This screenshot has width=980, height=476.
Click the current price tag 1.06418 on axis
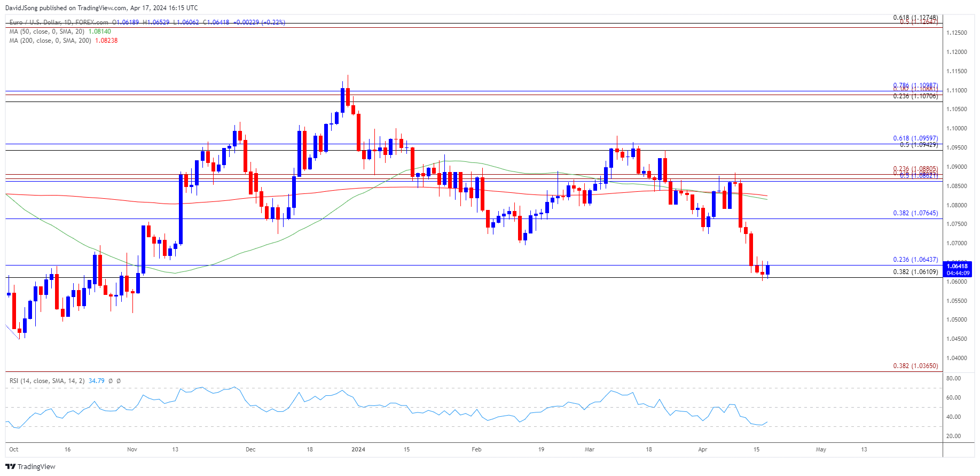[x=957, y=266]
